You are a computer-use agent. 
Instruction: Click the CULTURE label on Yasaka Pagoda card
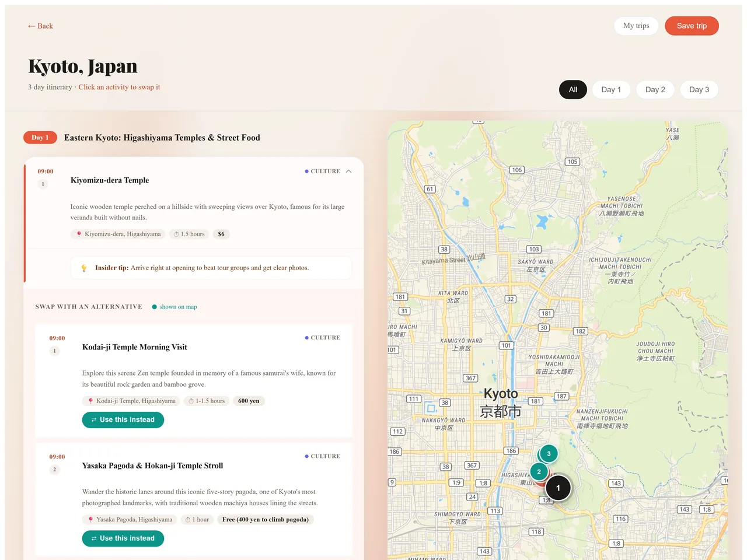tap(322, 456)
